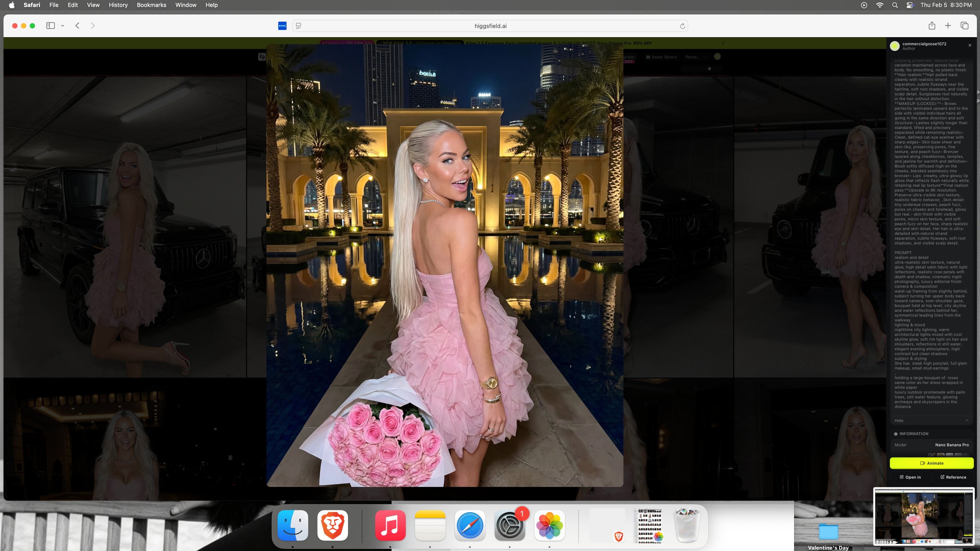Go back to previous page
The height and width of the screenshot is (551, 980).
tap(77, 26)
